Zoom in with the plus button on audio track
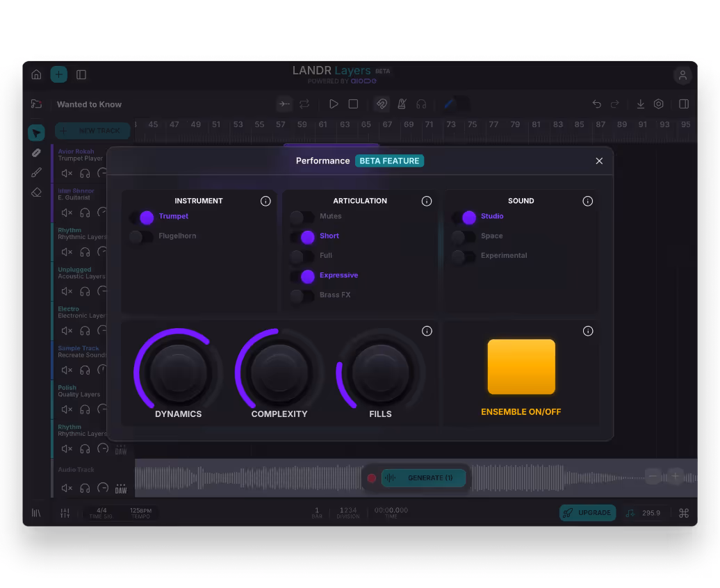The width and height of the screenshot is (720, 588). 675,476
